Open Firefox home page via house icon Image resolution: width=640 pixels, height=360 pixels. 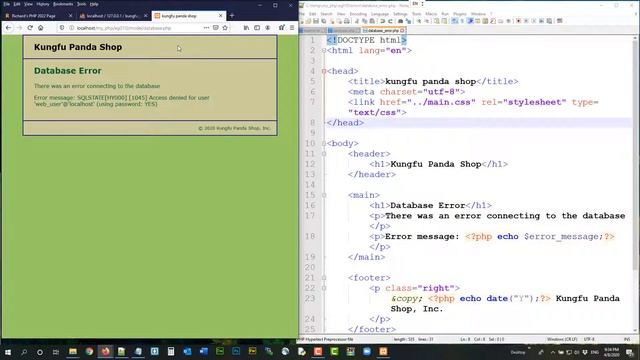tap(40, 28)
